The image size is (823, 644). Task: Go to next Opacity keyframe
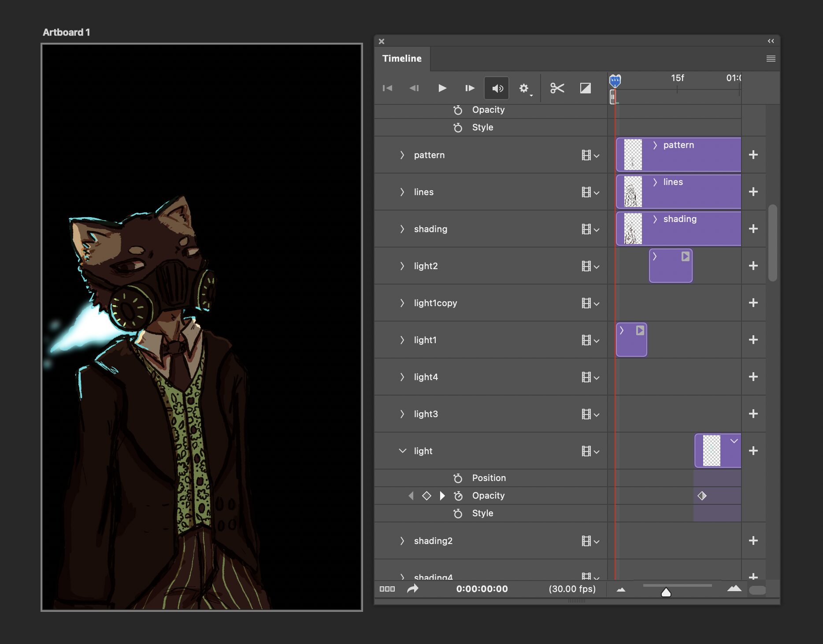(442, 496)
